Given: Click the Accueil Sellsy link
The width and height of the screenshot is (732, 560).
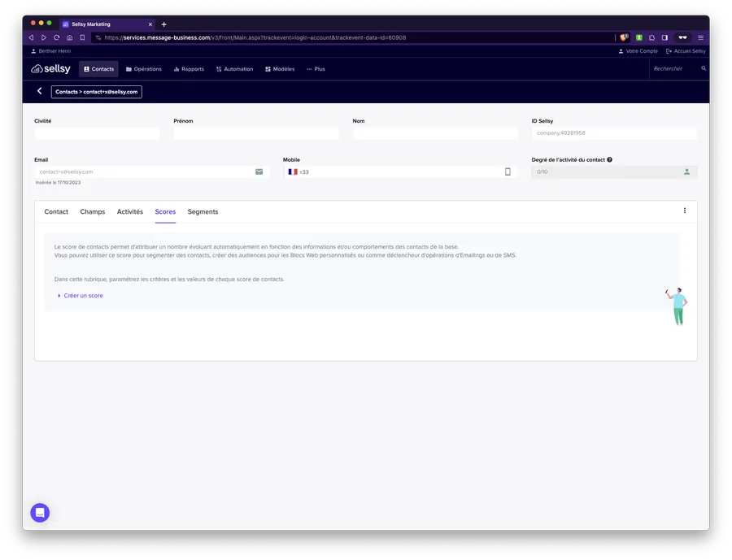Looking at the screenshot, I should click(x=686, y=51).
